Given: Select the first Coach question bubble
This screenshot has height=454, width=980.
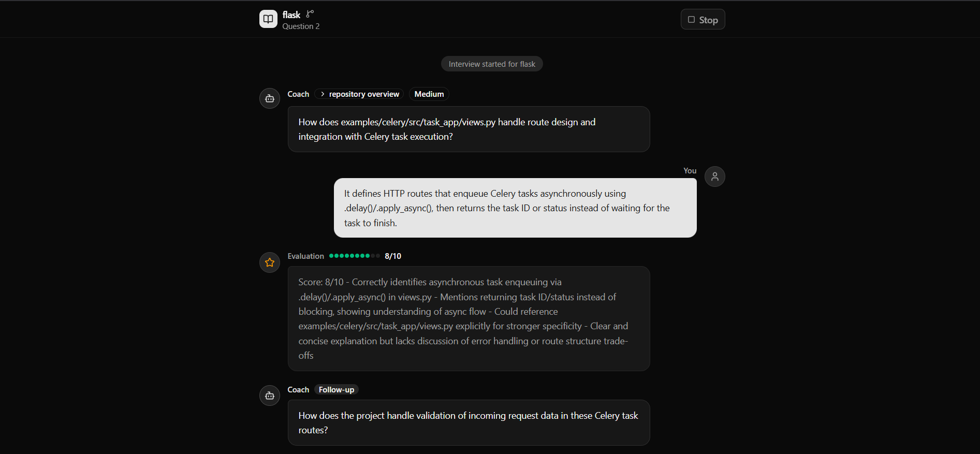Looking at the screenshot, I should click(x=469, y=129).
